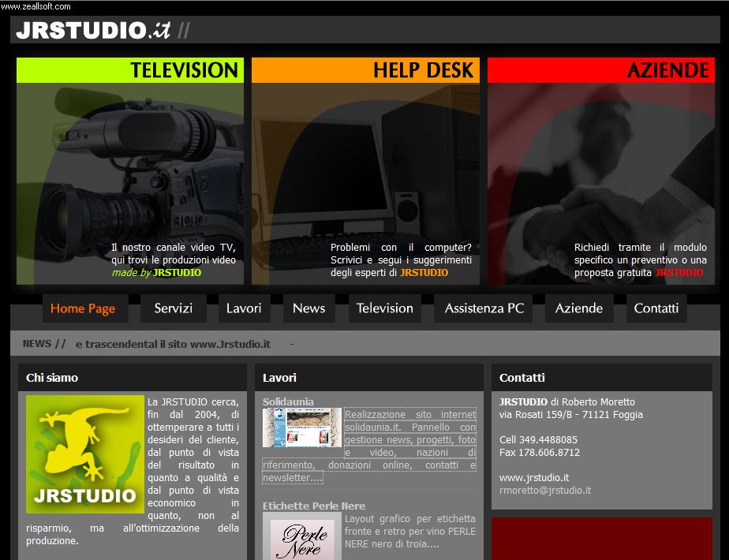Open the Solidaunia website screenshot thumbnail

pyautogui.click(x=302, y=427)
